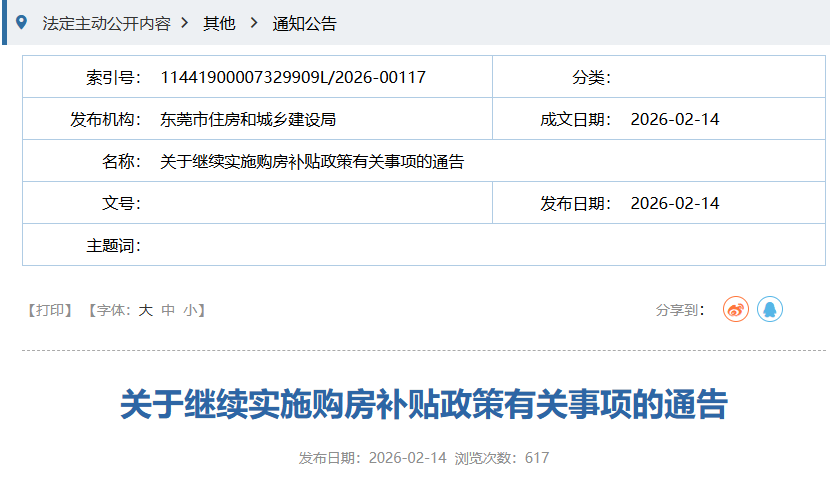
Task: Set font size to 小 (small)
Action: click(x=189, y=311)
